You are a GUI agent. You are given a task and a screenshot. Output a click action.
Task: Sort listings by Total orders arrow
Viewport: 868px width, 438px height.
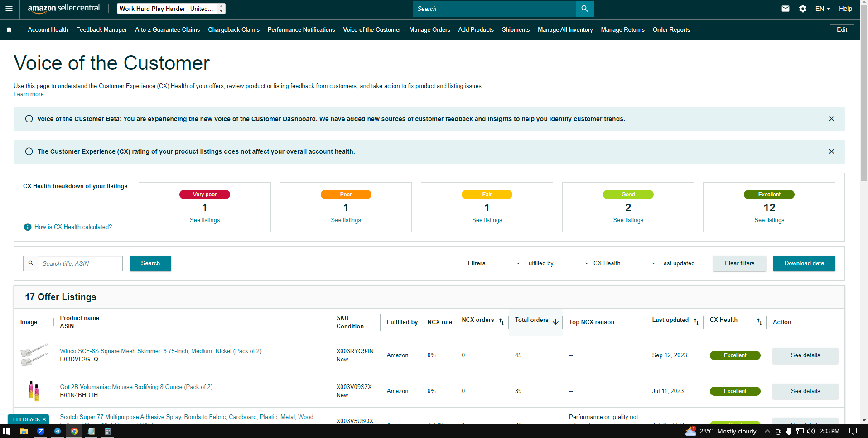point(555,321)
